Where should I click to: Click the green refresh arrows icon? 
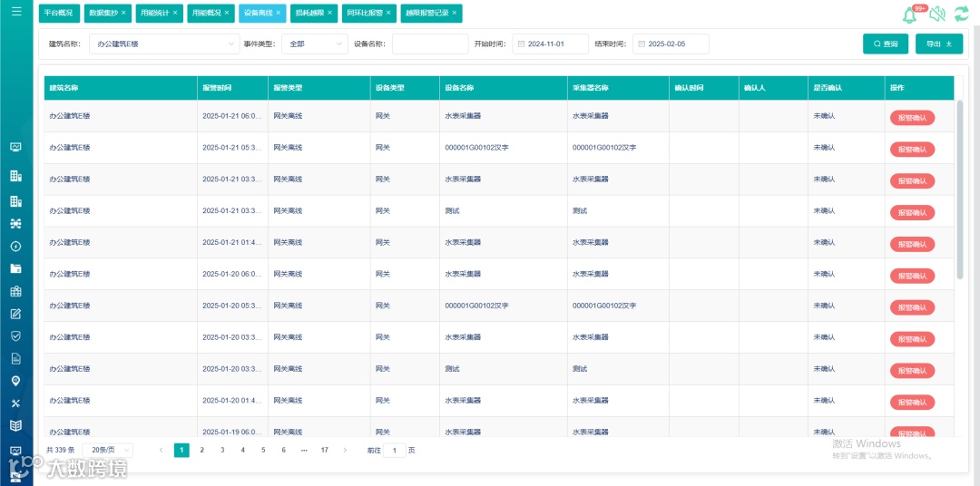tap(961, 14)
